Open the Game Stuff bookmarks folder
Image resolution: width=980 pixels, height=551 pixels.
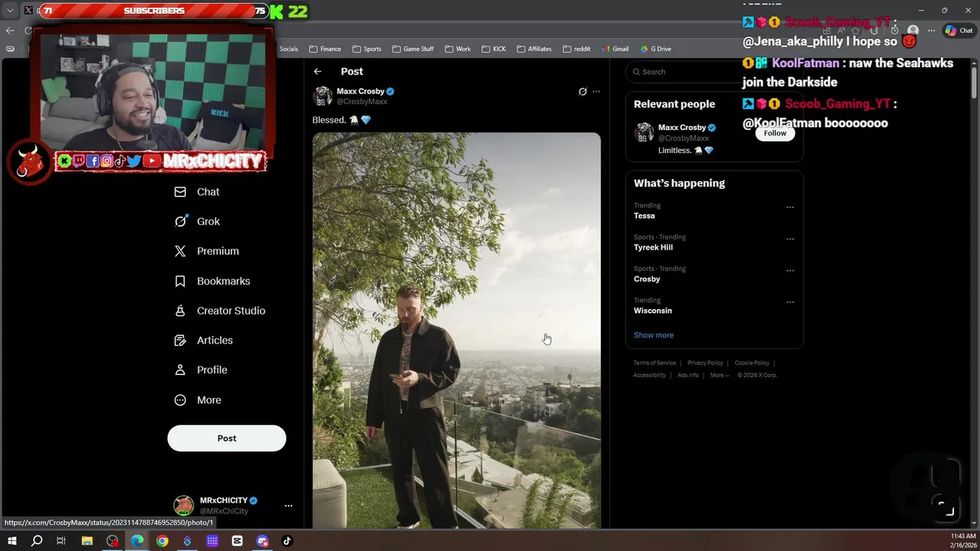click(x=413, y=49)
